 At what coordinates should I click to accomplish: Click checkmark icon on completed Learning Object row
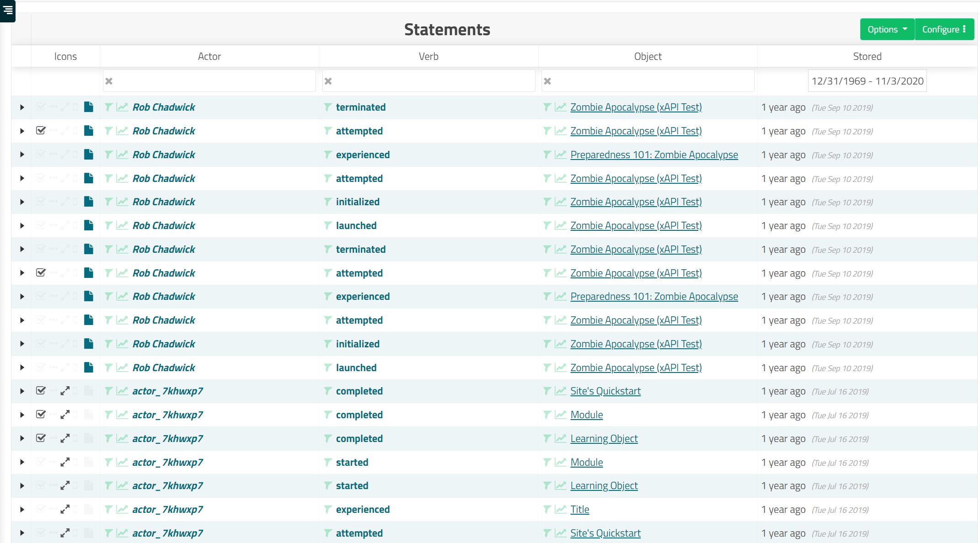(41, 438)
